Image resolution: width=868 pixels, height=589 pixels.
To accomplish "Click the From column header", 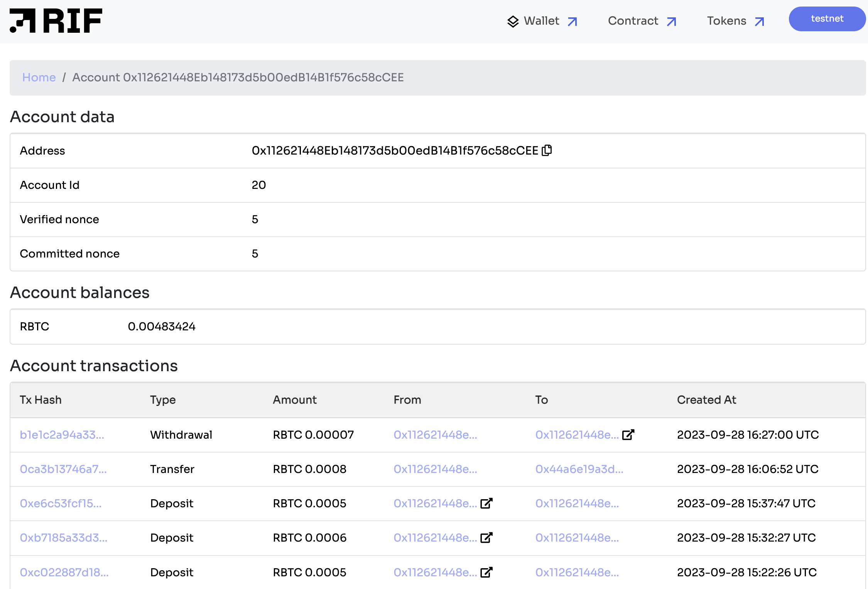I will point(407,400).
